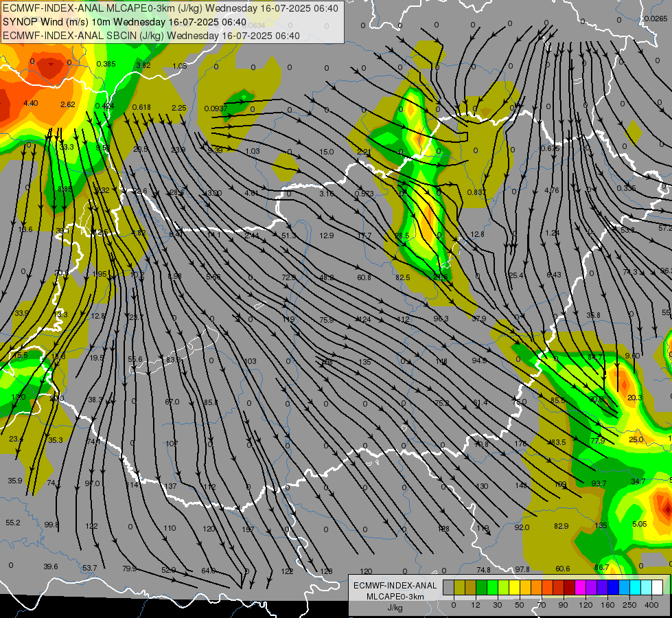This screenshot has height=618, width=672.
Task: Click the map value 94.9
Action: pyautogui.click(x=479, y=360)
